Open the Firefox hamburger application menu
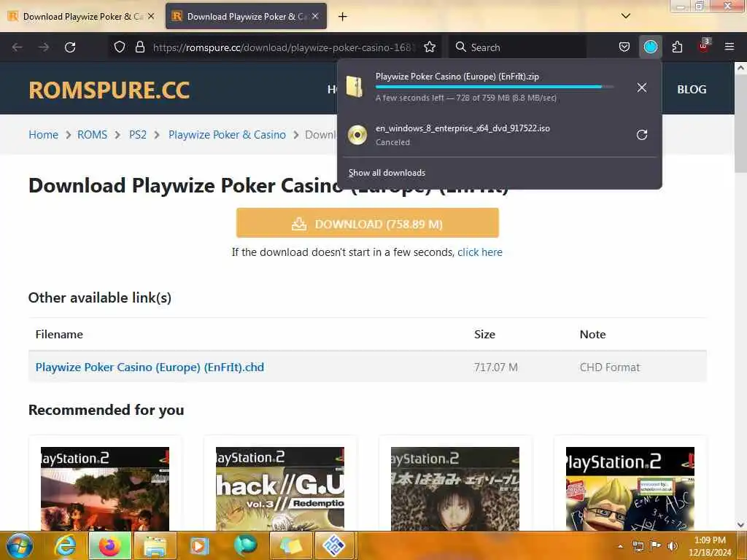 pyautogui.click(x=729, y=47)
